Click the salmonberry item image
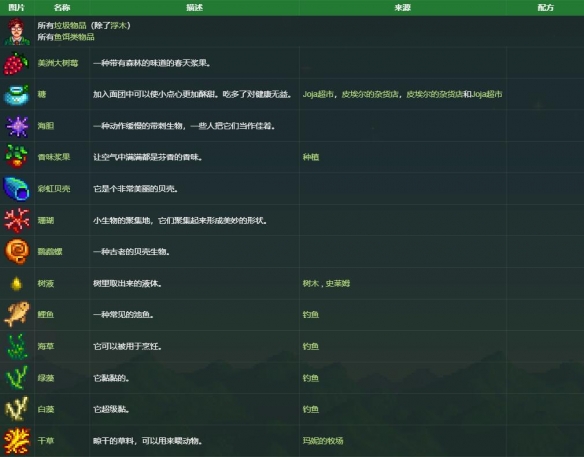Image resolution: width=584 pixels, height=457 pixels. [16, 63]
